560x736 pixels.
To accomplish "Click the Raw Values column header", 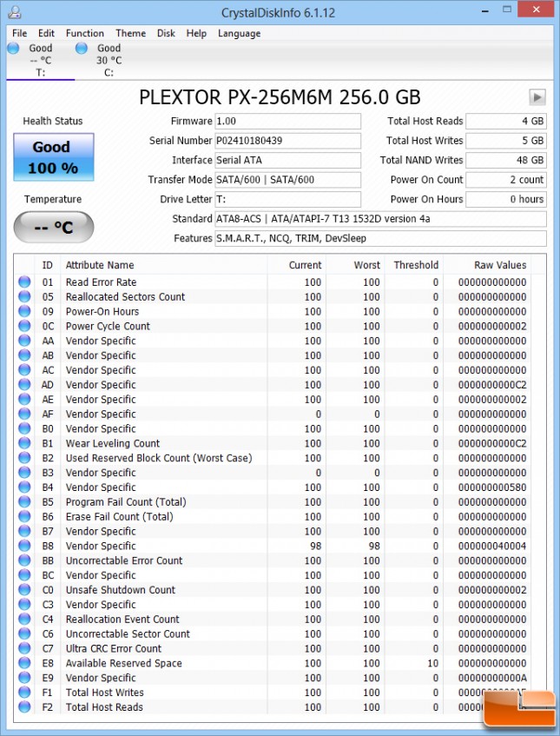I will click(487, 265).
